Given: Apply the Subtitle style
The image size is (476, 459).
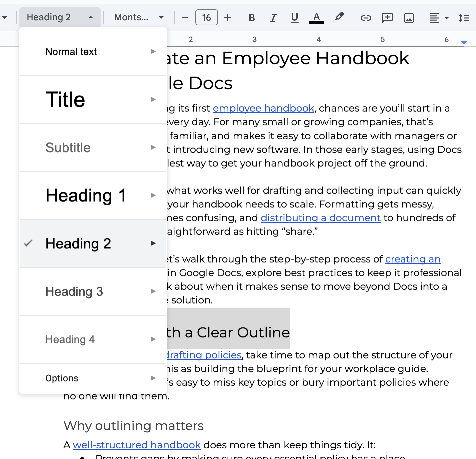Looking at the screenshot, I should pos(93,148).
